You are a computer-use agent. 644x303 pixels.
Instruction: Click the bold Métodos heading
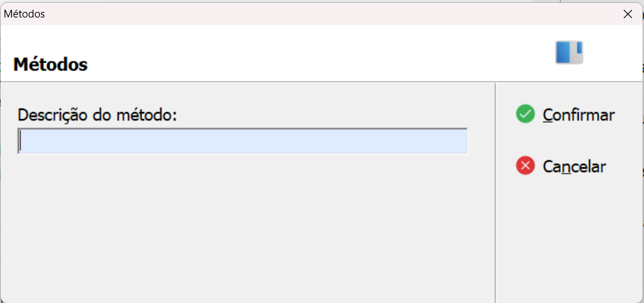tap(50, 64)
